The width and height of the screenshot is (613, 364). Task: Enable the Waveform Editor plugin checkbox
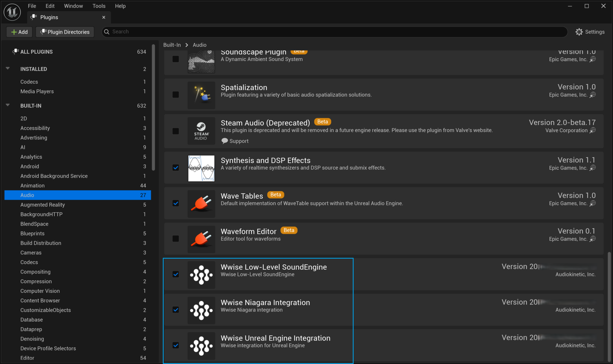[x=176, y=239]
